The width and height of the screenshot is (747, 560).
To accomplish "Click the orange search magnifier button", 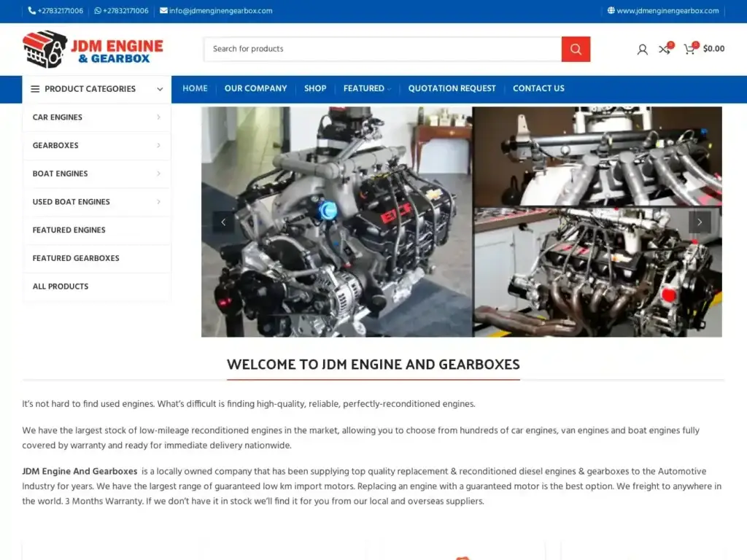I will pos(576,49).
